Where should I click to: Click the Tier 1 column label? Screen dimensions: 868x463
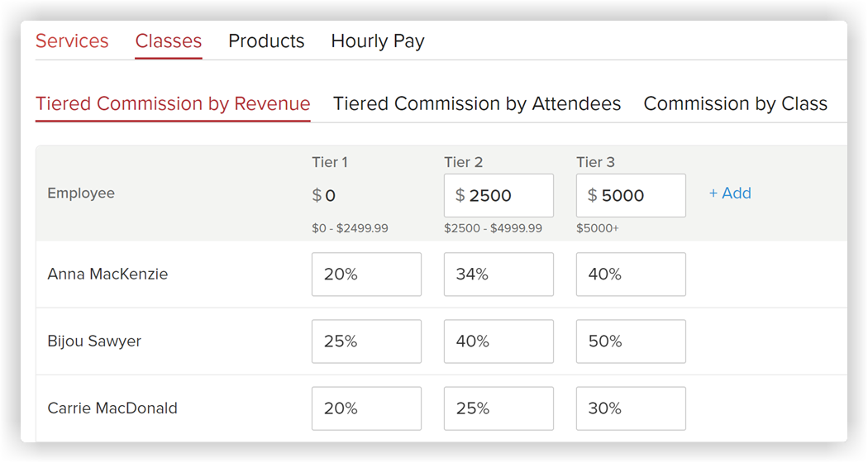click(329, 162)
